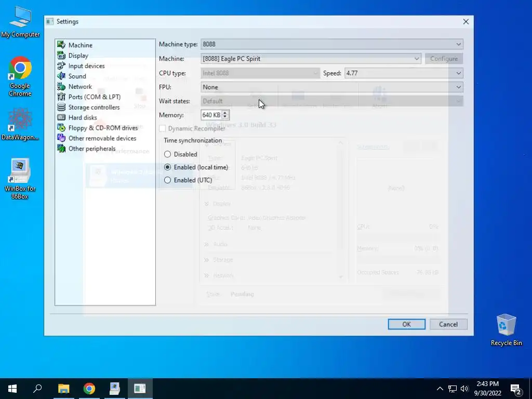The width and height of the screenshot is (532, 399).
Task: Select Storage controllers text entry
Action: coord(94,107)
